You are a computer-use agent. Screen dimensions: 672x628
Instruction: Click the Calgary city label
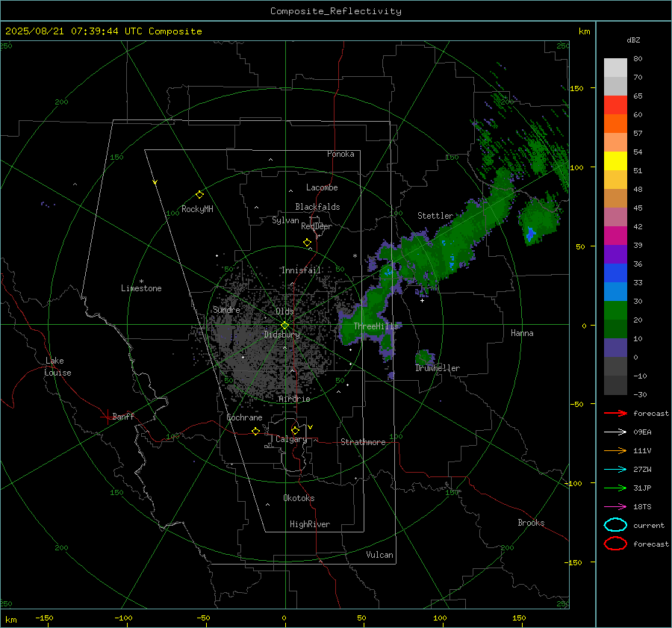coord(291,439)
